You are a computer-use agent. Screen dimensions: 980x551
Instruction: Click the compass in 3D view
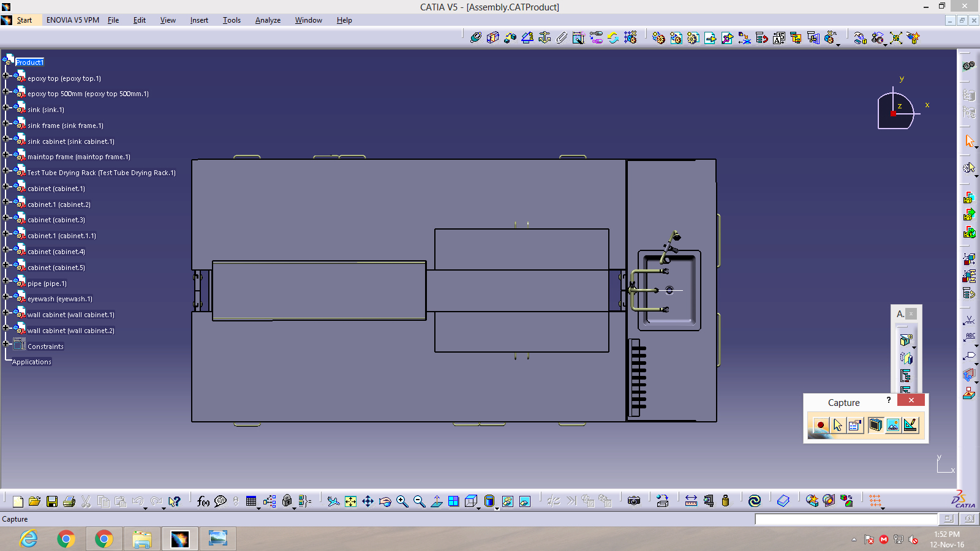point(896,110)
